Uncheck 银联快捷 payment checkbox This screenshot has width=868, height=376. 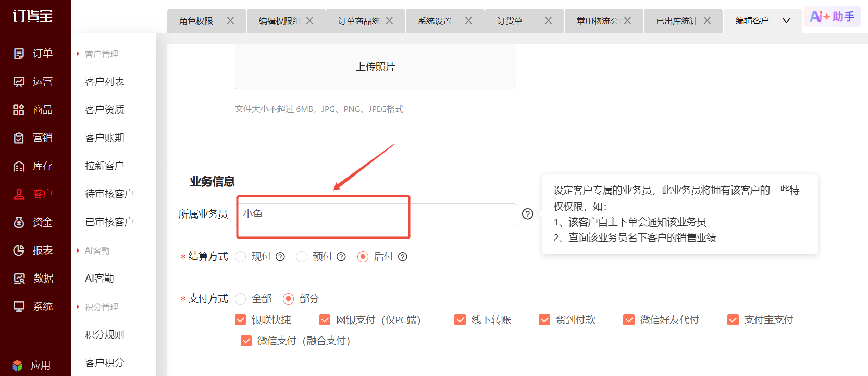point(241,320)
